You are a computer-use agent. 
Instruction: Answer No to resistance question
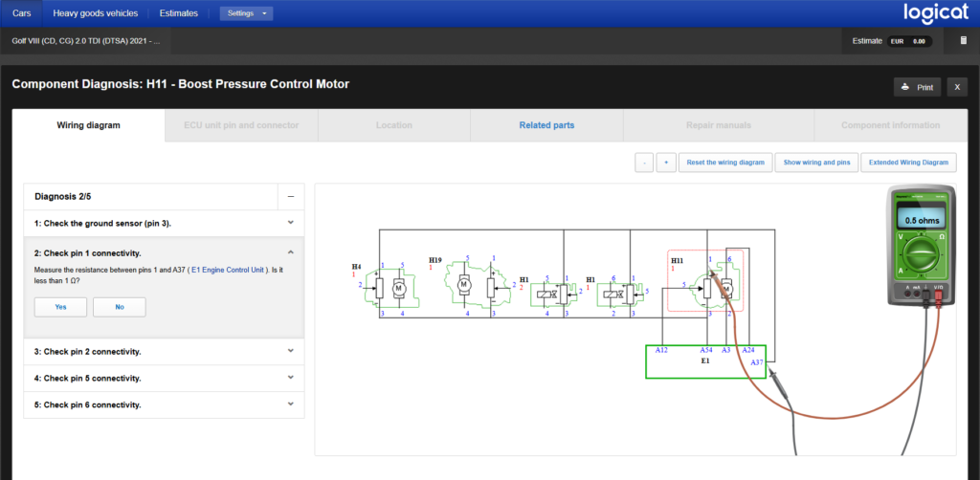pos(120,307)
